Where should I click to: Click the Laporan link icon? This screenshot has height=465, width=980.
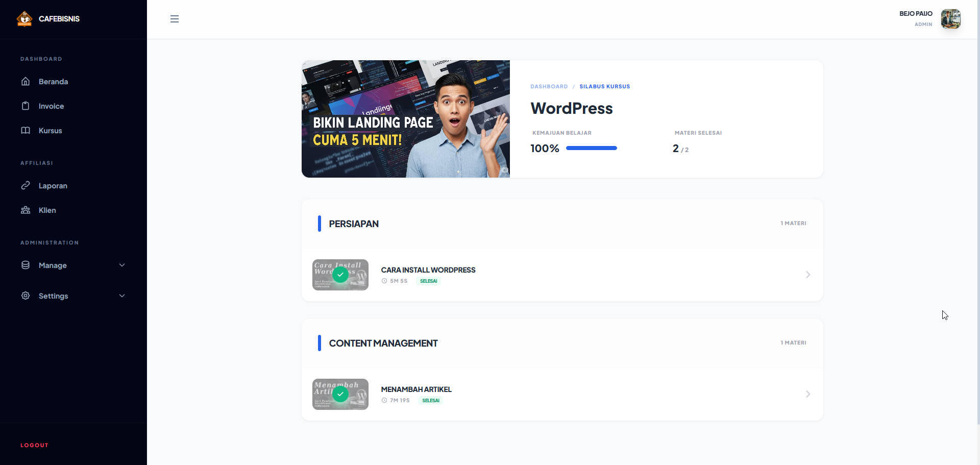coord(26,186)
